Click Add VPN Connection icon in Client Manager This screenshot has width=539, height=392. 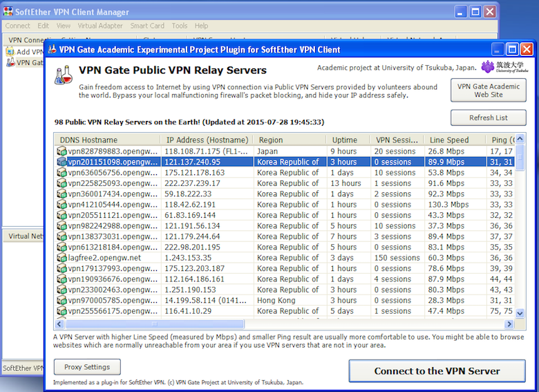point(10,52)
